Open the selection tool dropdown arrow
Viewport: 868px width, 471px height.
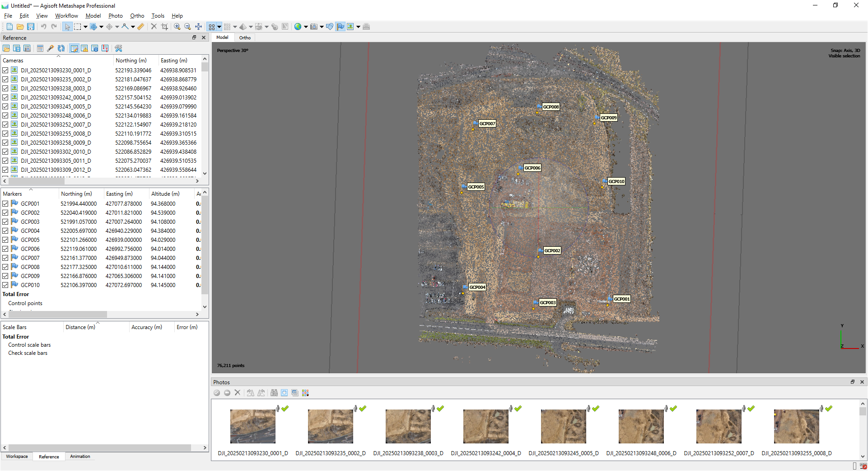[85, 27]
